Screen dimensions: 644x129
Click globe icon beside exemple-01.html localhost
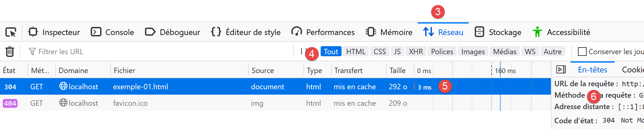click(x=63, y=86)
